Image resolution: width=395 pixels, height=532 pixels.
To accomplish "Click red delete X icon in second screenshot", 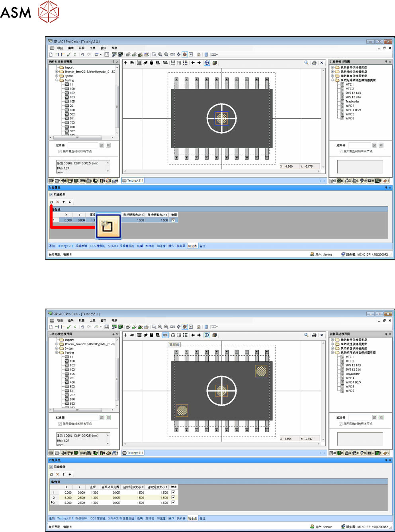I will coord(57,474).
